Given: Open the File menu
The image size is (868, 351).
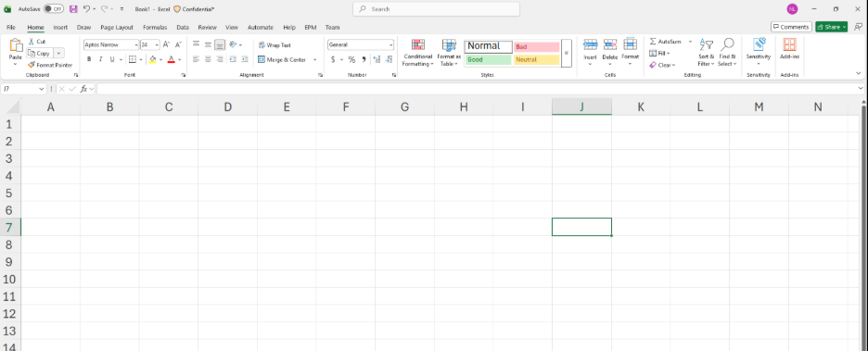Looking at the screenshot, I should pyautogui.click(x=11, y=27).
